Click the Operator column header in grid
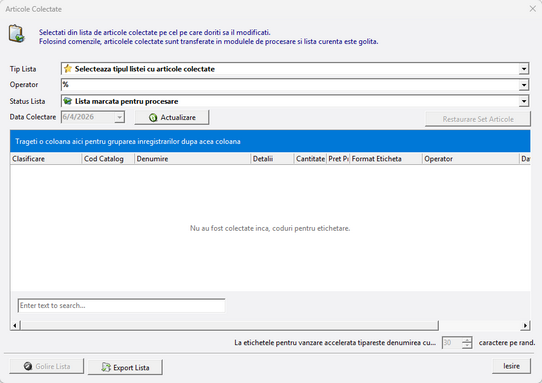 pyautogui.click(x=470, y=159)
